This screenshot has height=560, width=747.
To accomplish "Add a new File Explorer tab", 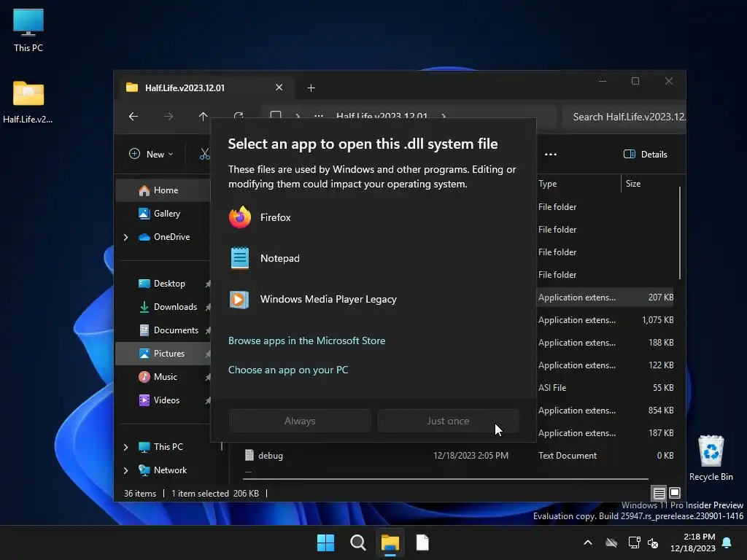I will tap(311, 88).
